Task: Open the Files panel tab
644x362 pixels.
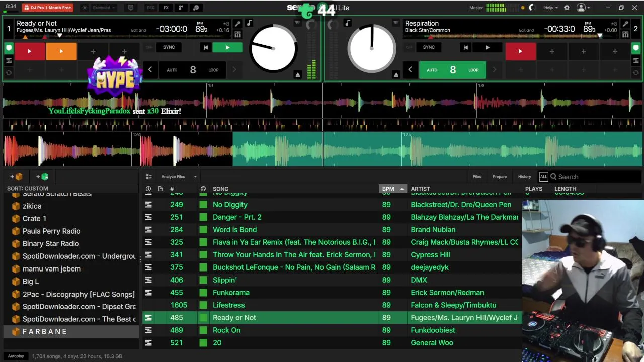Action: [x=477, y=177]
